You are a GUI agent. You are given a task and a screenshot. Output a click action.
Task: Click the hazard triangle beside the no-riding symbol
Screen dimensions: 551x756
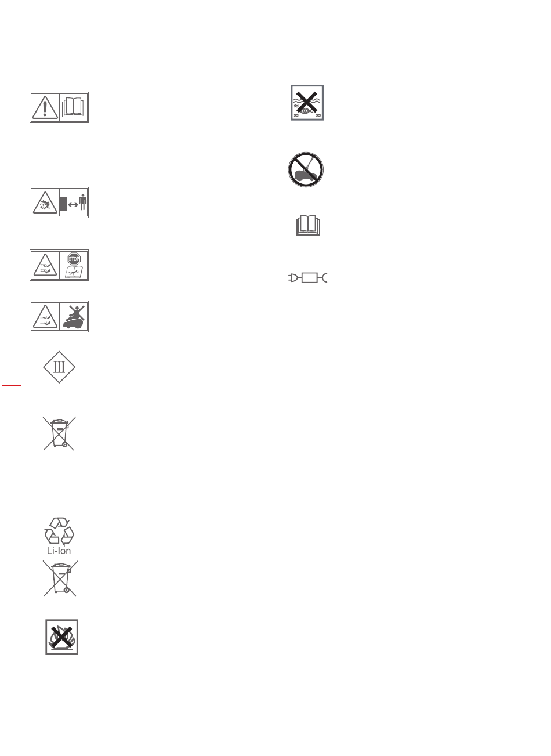coord(45,316)
